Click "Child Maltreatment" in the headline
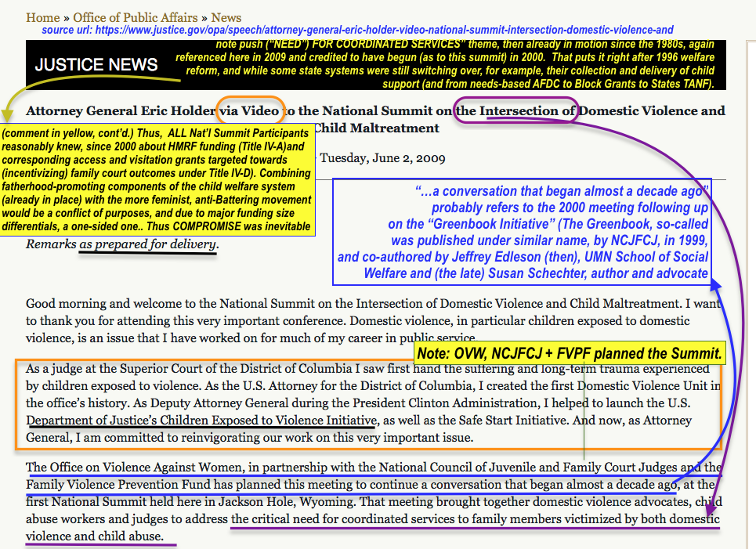The width and height of the screenshot is (756, 549). (376, 128)
